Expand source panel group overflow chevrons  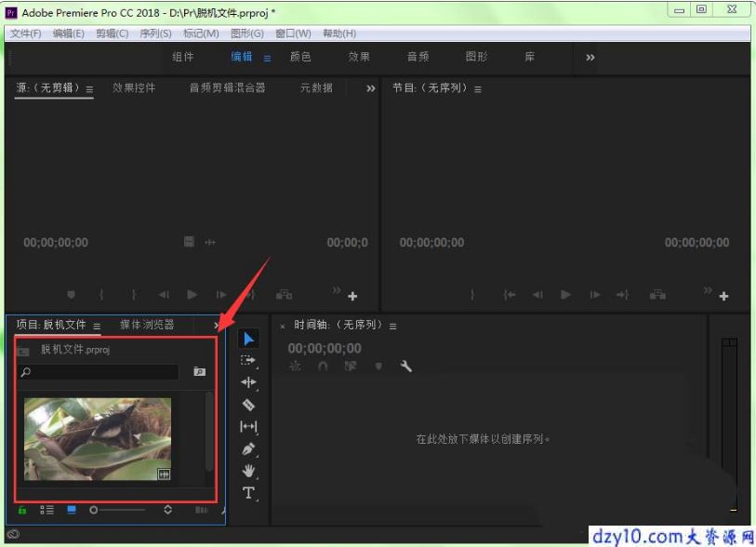click(371, 88)
